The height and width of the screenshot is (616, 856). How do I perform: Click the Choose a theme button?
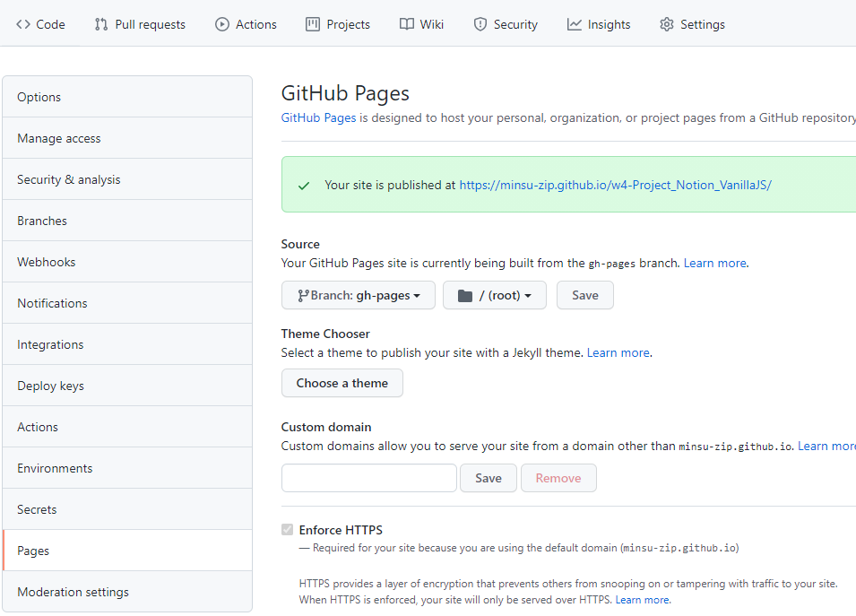coord(342,383)
